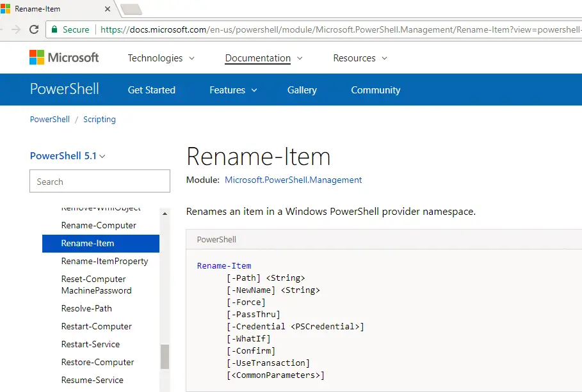This screenshot has width=582, height=392.
Task: Click the [-UseTransaction] parameter line
Action: [x=268, y=363]
